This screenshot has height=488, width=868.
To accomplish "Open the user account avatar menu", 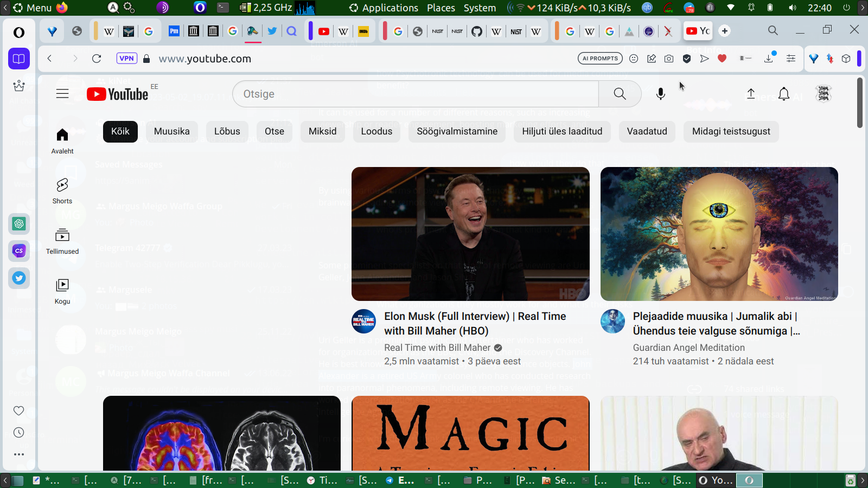I will [x=823, y=94].
